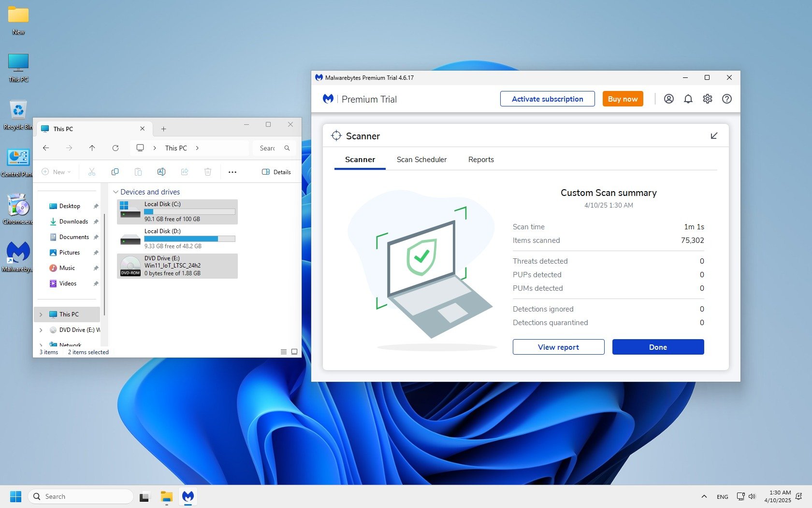This screenshot has height=508, width=812.
Task: Click the Delete trash icon in Explorer
Action: [208, 172]
